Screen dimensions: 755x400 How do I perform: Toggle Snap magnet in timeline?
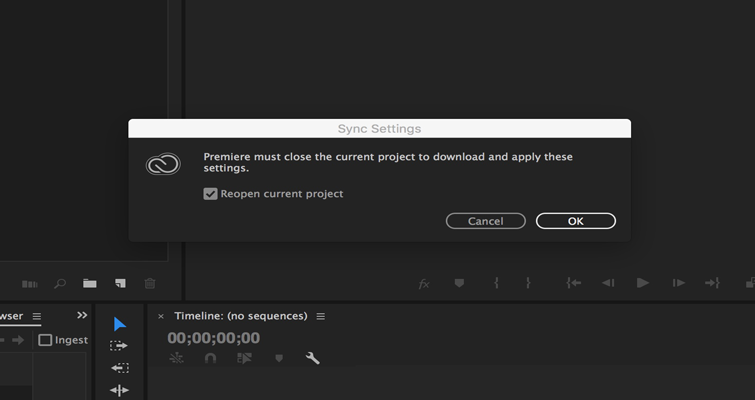pos(210,358)
